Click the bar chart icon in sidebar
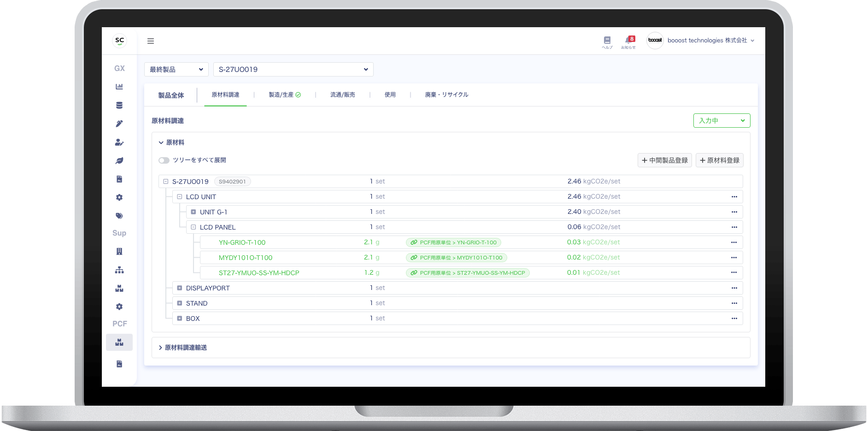 [x=119, y=87]
